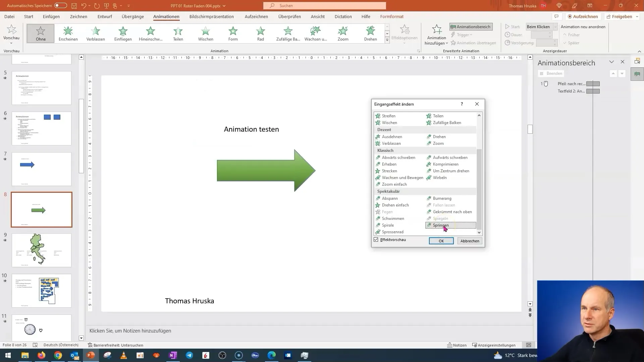
Task: Switch to the Formformat tab
Action: coord(392,16)
